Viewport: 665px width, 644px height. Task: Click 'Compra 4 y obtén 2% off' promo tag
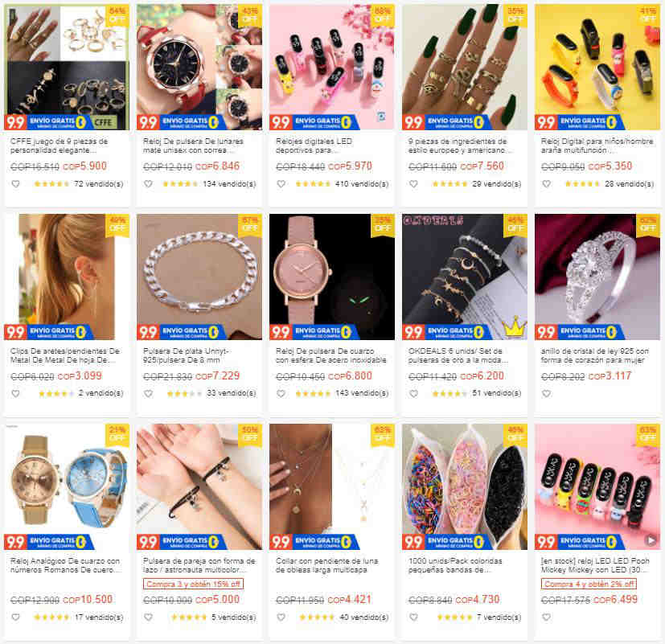tap(589, 584)
